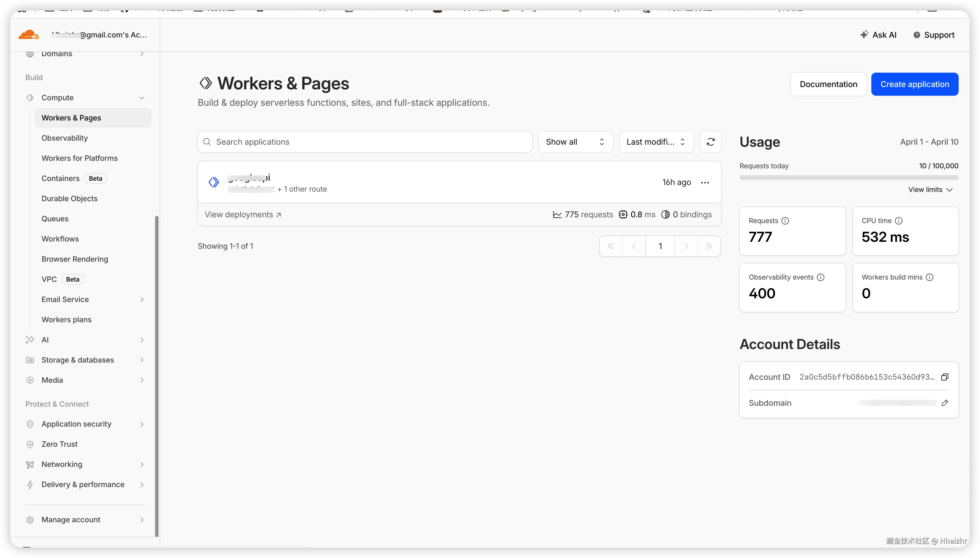Click the Create application button

point(915,84)
